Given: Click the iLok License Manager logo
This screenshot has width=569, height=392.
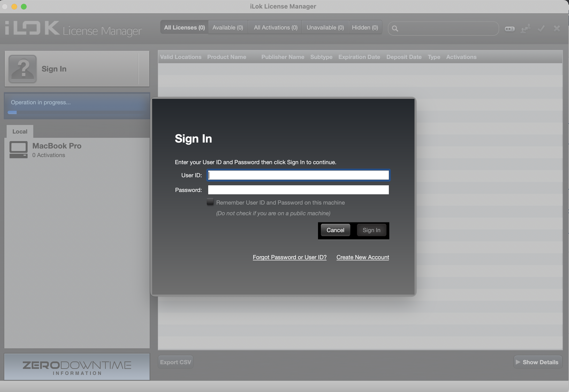Looking at the screenshot, I should click(73, 29).
